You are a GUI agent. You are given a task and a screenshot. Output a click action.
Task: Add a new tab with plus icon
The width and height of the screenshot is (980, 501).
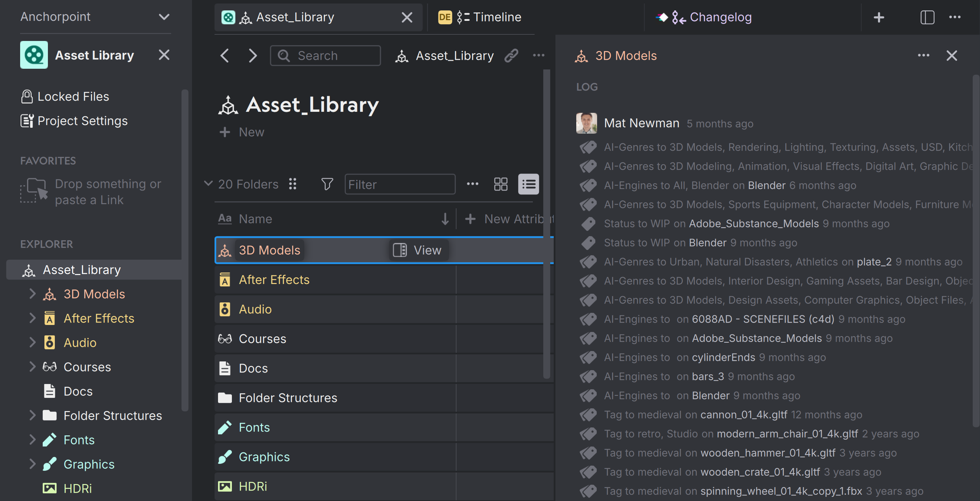(879, 17)
